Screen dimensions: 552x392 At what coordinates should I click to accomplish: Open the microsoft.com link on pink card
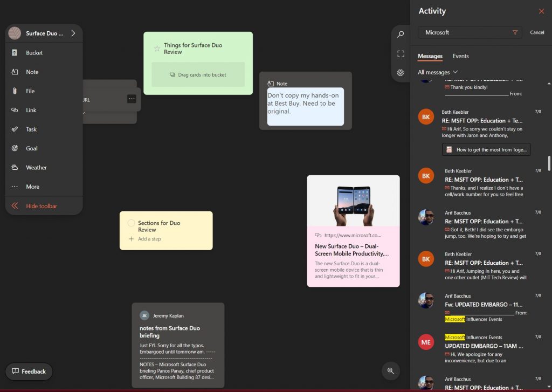353,235
